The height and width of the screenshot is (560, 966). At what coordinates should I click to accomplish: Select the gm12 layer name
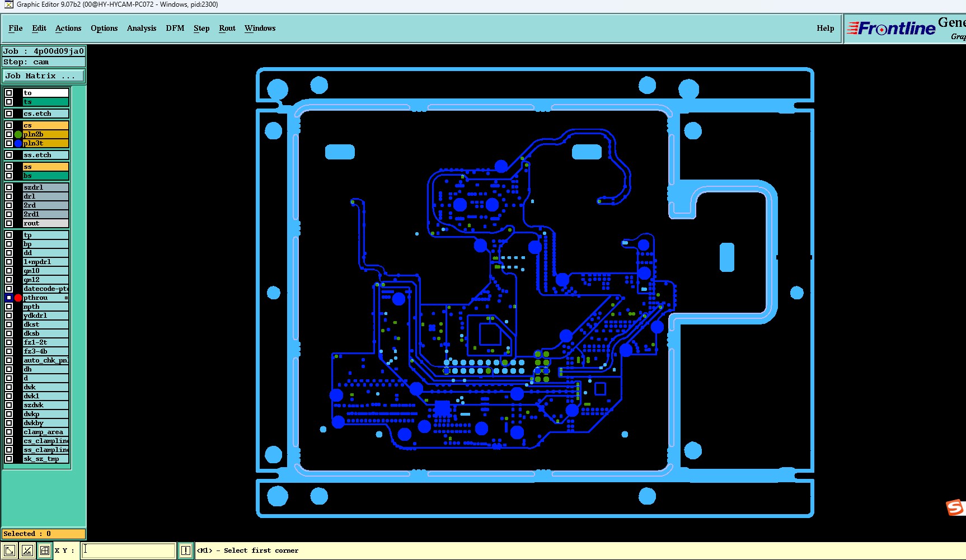pos(46,280)
